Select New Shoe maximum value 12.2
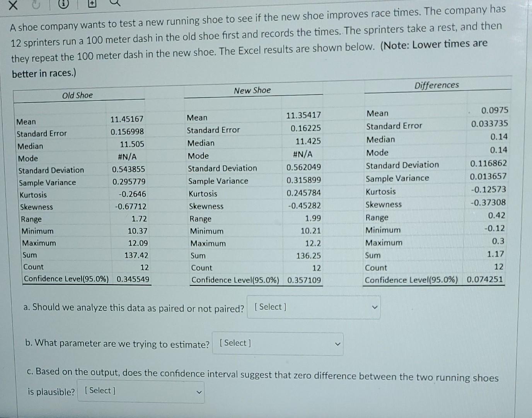The image size is (532, 418). (x=313, y=243)
